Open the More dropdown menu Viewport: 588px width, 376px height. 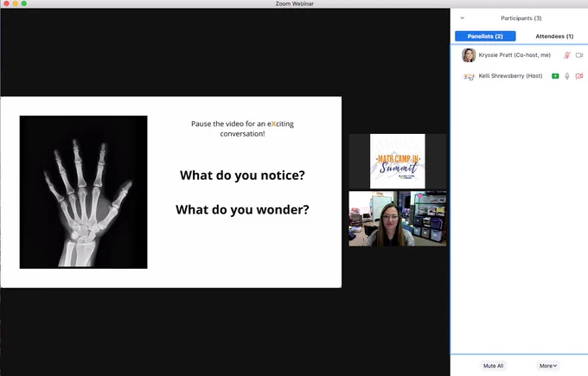pyautogui.click(x=548, y=366)
